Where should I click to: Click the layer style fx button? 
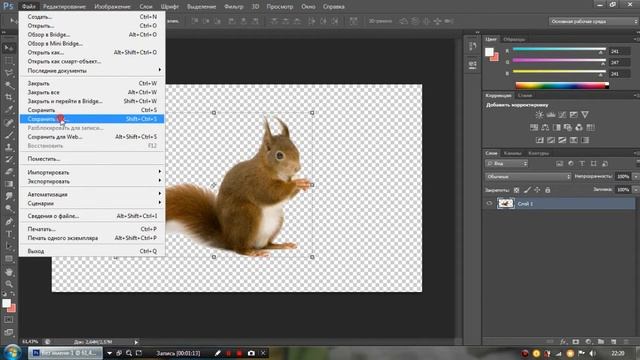coord(563,342)
